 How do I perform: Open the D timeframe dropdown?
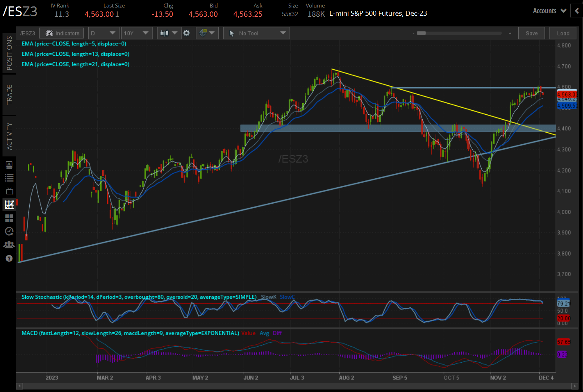103,33
